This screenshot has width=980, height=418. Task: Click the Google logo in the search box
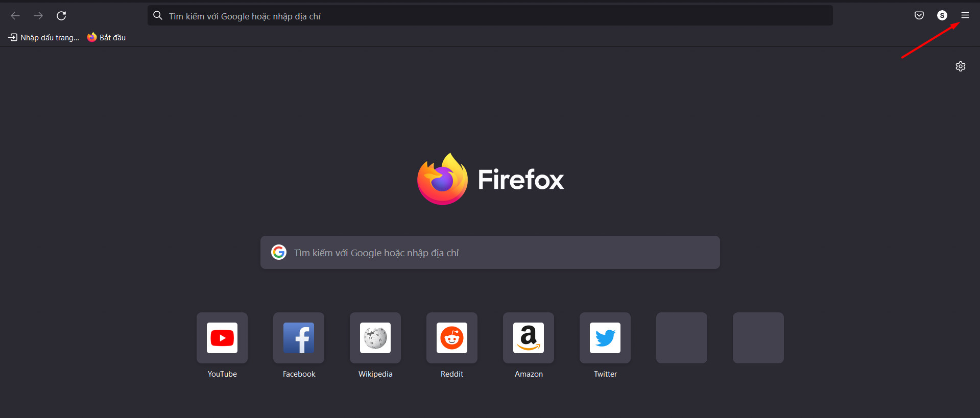click(x=279, y=252)
